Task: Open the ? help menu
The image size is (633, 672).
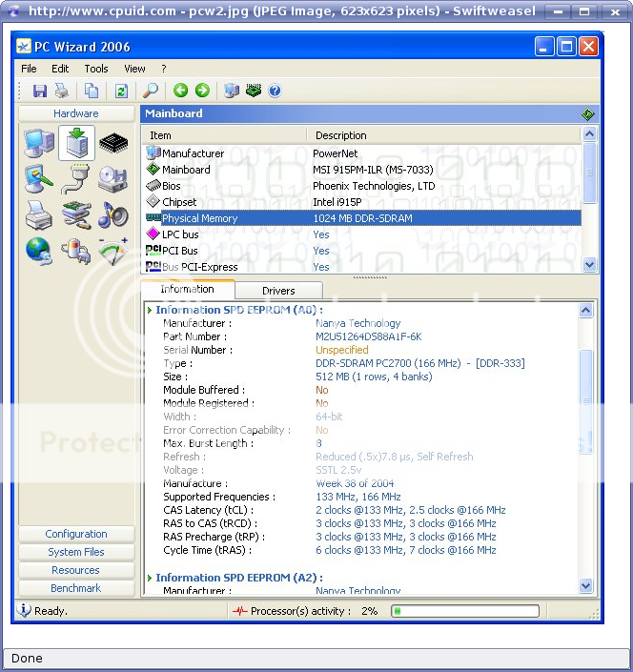Action: pos(164,69)
